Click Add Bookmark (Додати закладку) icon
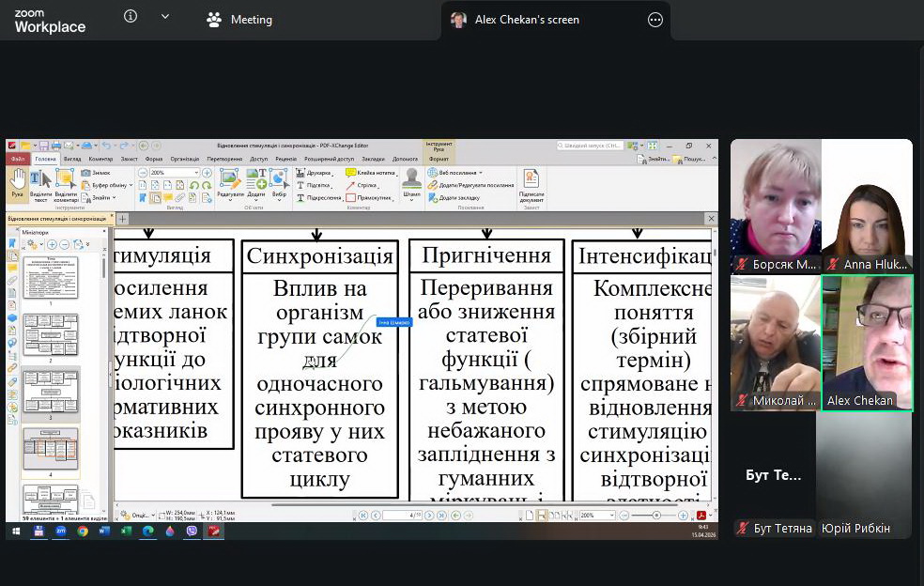Image resolution: width=924 pixels, height=586 pixels. (433, 197)
